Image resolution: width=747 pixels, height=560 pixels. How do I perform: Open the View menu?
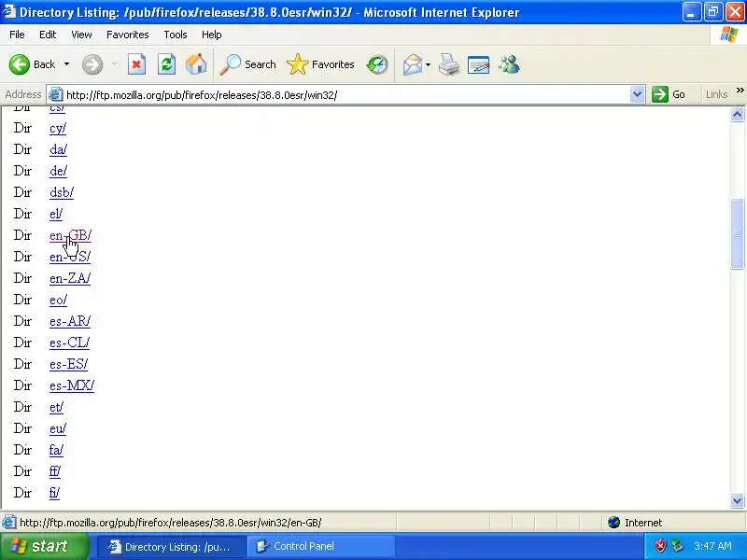(x=81, y=35)
